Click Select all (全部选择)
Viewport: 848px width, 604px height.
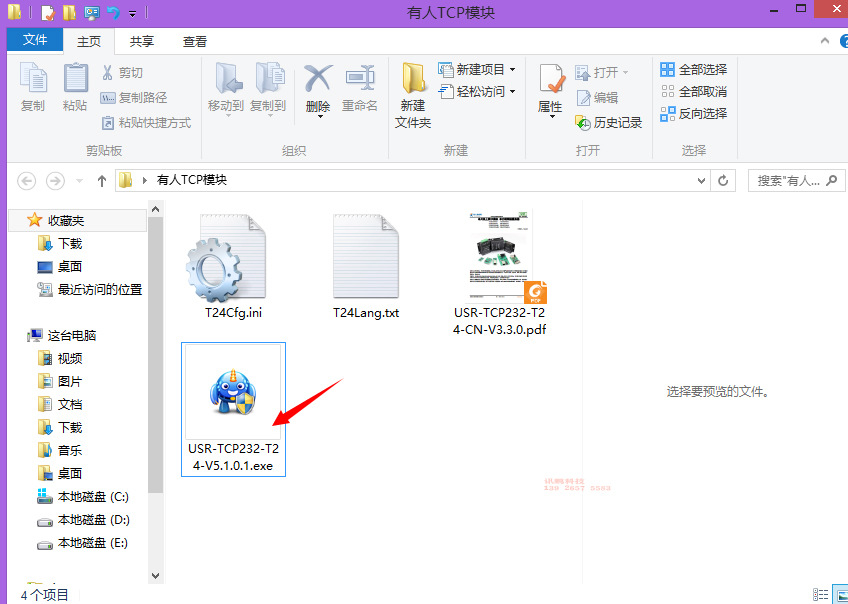(694, 69)
